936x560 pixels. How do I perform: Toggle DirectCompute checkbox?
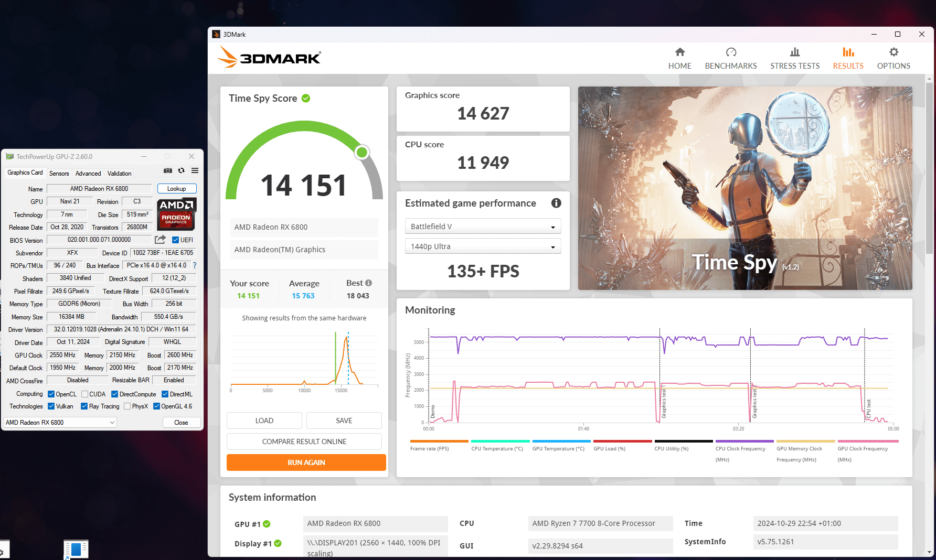pos(114,394)
